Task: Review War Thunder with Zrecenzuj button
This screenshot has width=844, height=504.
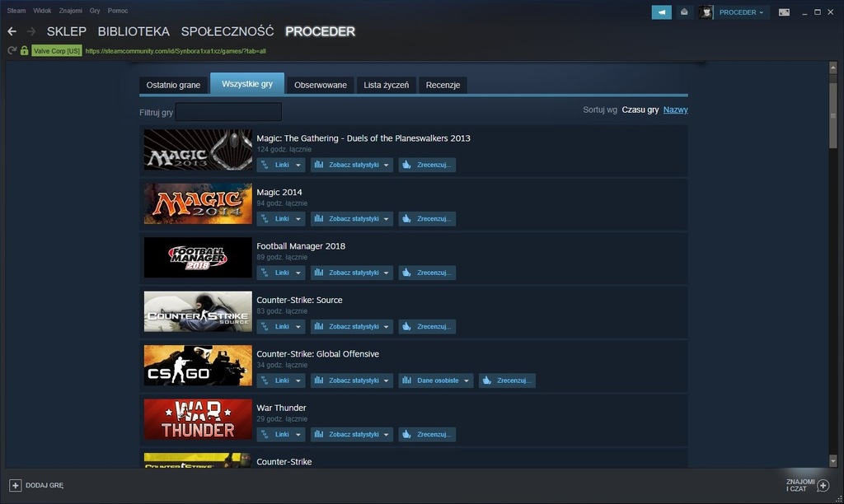Action: 428,434
